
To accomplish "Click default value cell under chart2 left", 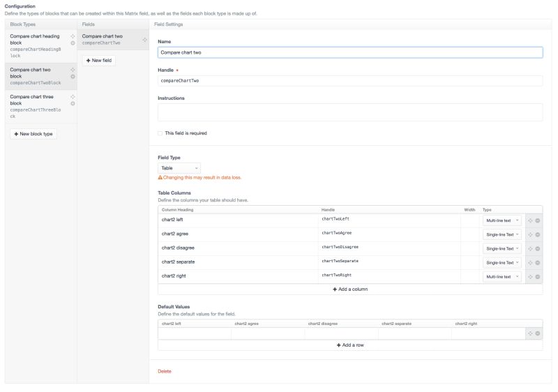I will point(195,333).
